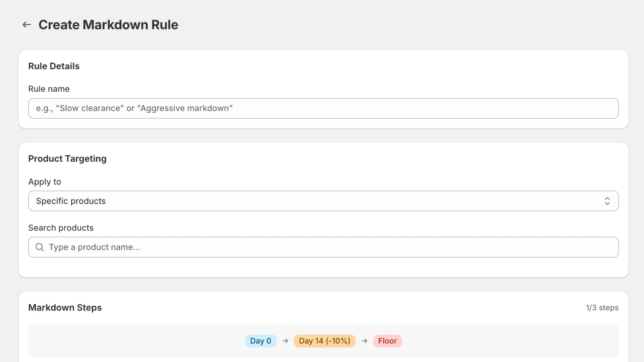
Task: Click the 'Product Targeting' section heading
Action: pos(67,158)
